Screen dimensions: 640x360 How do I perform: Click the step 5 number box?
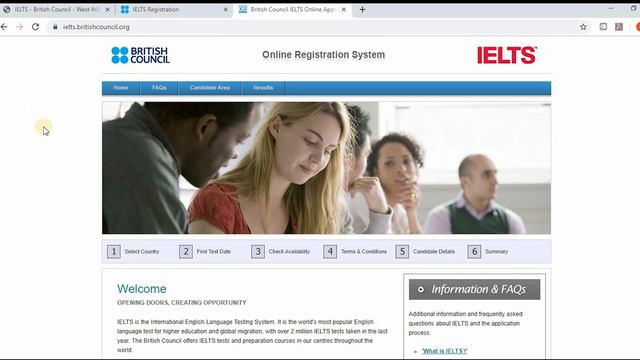click(402, 252)
